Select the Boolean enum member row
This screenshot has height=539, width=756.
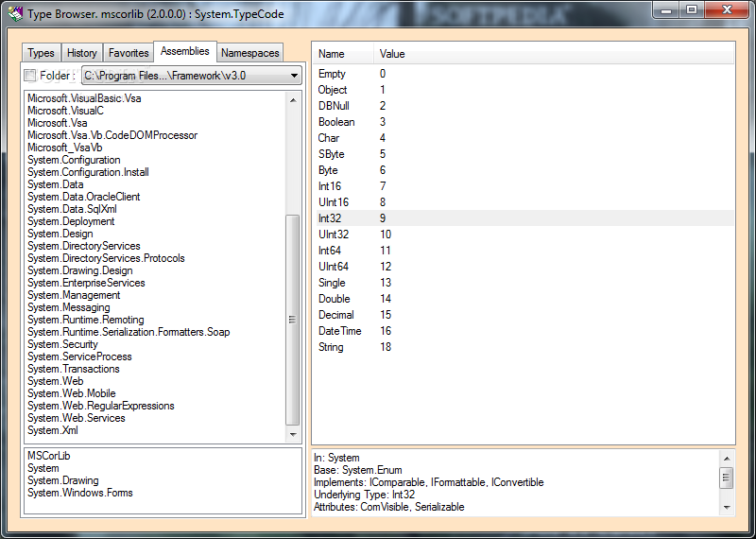(524, 122)
